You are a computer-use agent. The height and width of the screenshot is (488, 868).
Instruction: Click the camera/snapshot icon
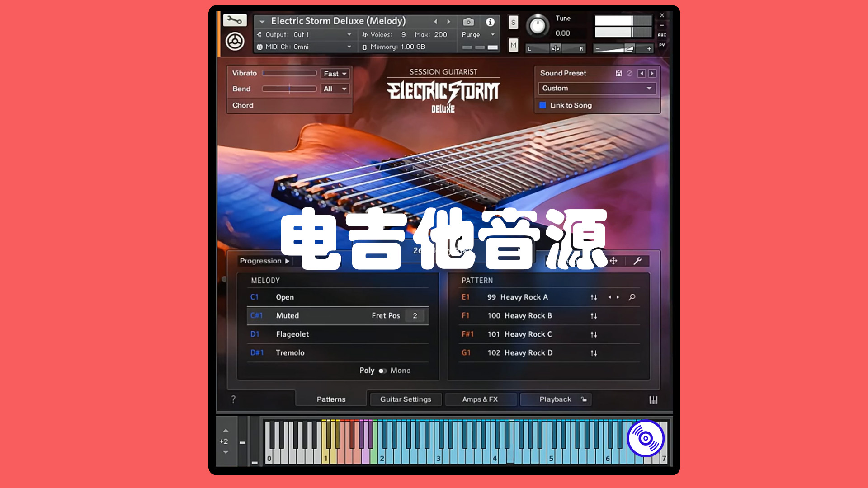[470, 21]
